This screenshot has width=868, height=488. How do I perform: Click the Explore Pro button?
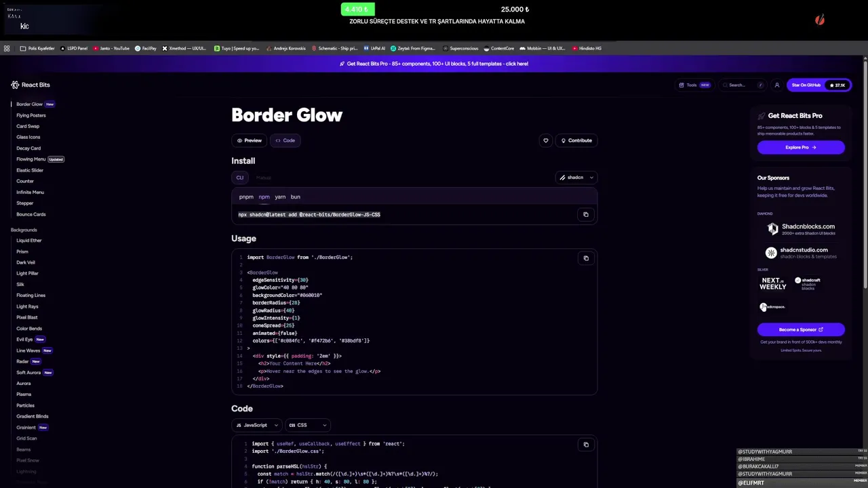pyautogui.click(x=801, y=147)
